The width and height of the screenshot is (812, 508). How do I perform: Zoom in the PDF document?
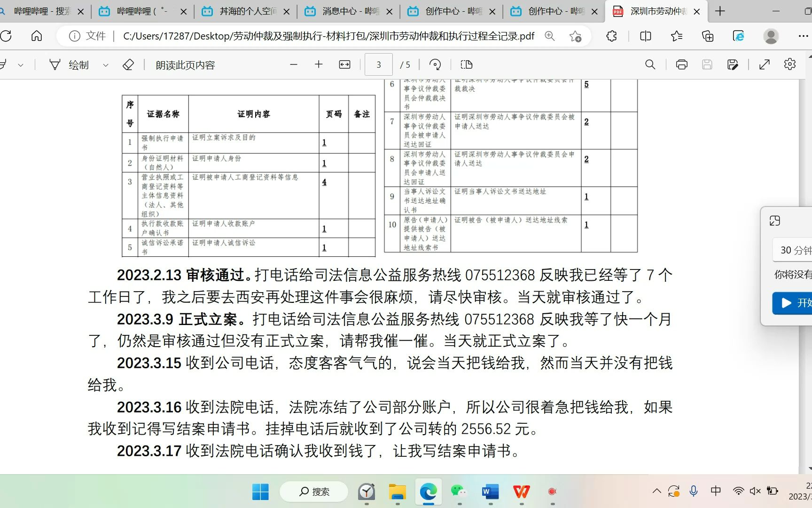(x=319, y=65)
